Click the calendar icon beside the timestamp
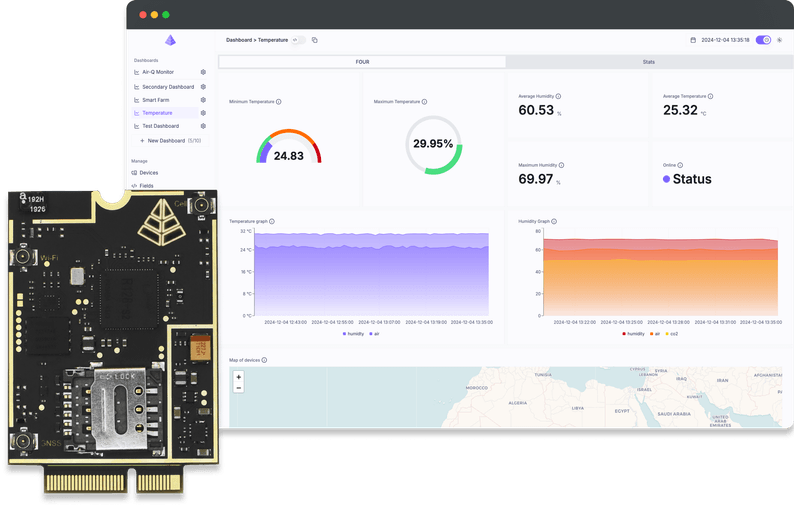794x512 pixels. click(693, 40)
